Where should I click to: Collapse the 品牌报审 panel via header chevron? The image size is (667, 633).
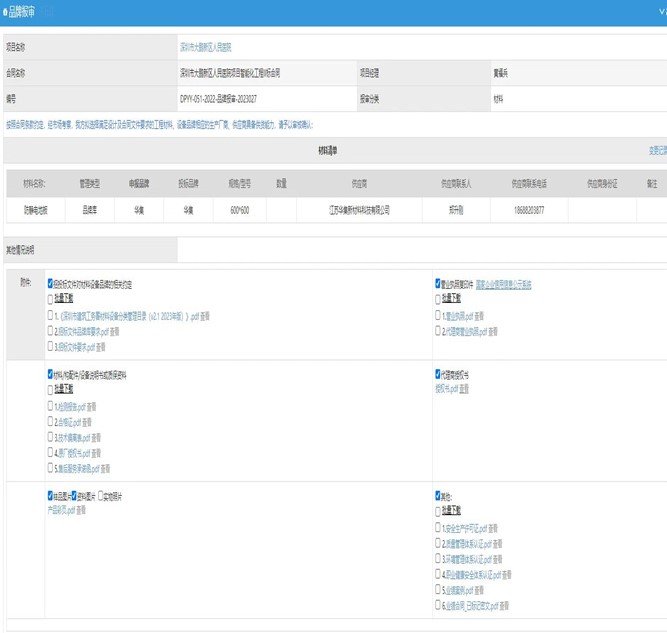coord(663,12)
